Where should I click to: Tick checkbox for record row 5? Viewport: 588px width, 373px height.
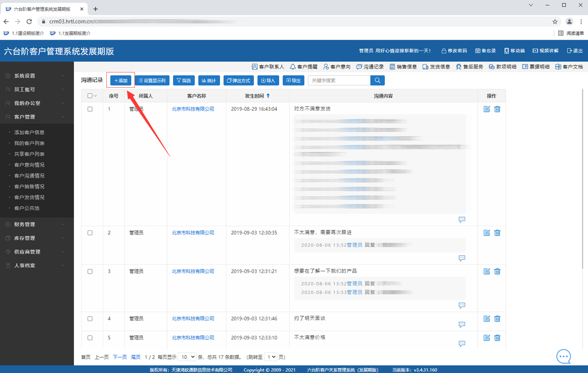coord(90,338)
